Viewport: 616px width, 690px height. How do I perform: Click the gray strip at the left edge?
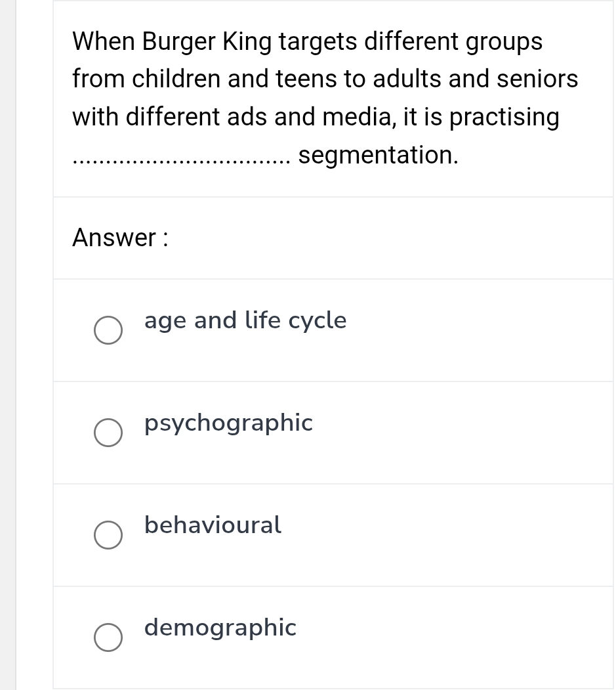[x=7, y=345]
